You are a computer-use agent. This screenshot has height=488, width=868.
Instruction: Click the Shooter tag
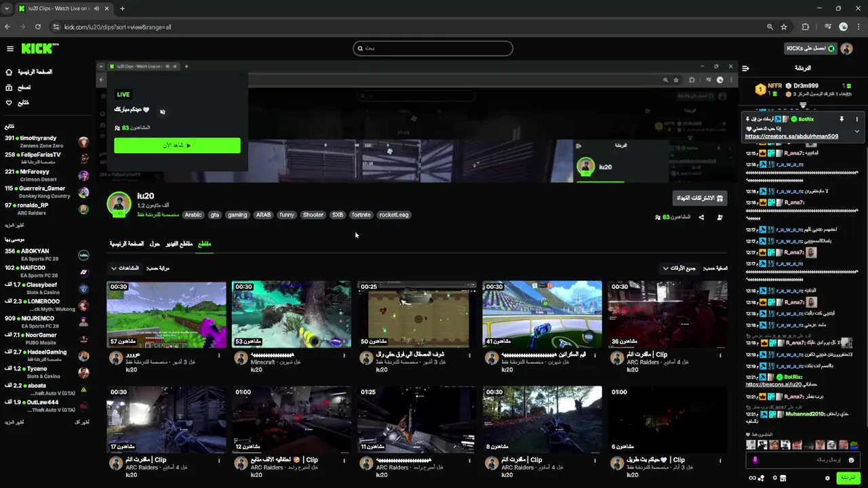pos(313,215)
